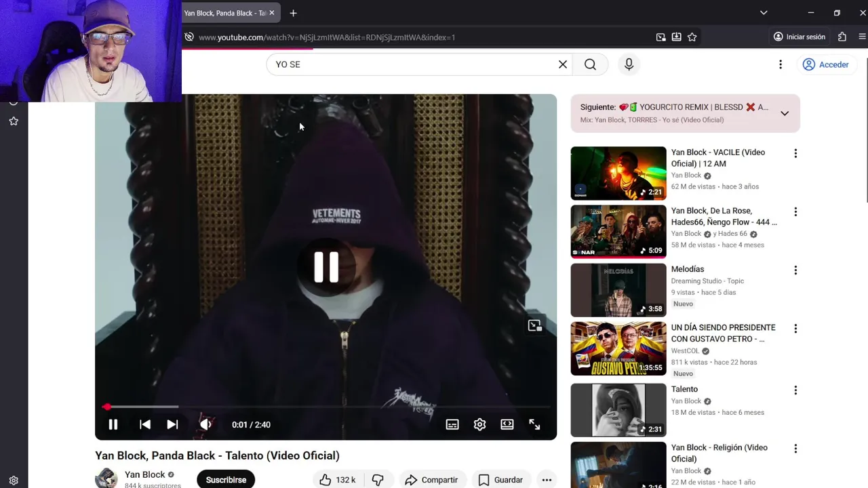Screen dimensions: 868x488
Task: Click the Acceder sign-in button
Action: (x=826, y=64)
